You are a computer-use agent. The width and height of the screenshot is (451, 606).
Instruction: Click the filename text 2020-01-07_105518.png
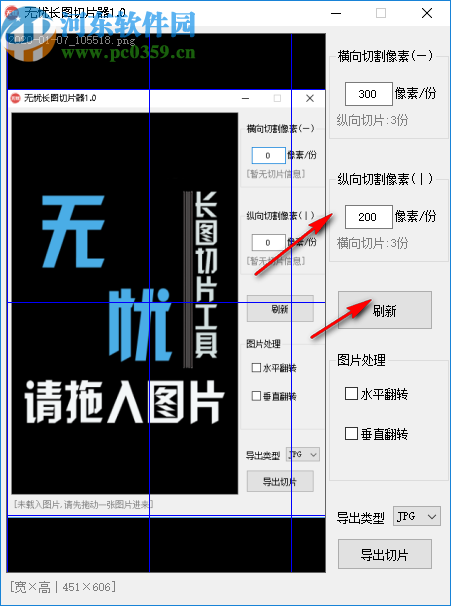(x=71, y=39)
